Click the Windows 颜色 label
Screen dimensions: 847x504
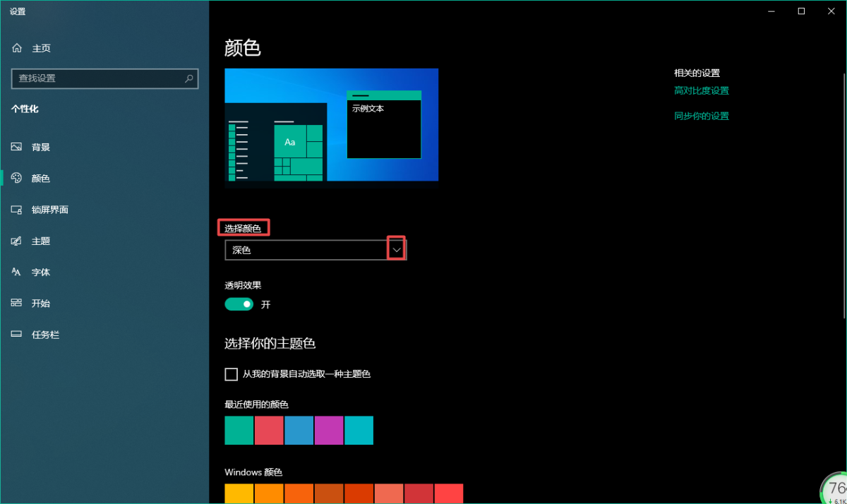[x=253, y=472]
